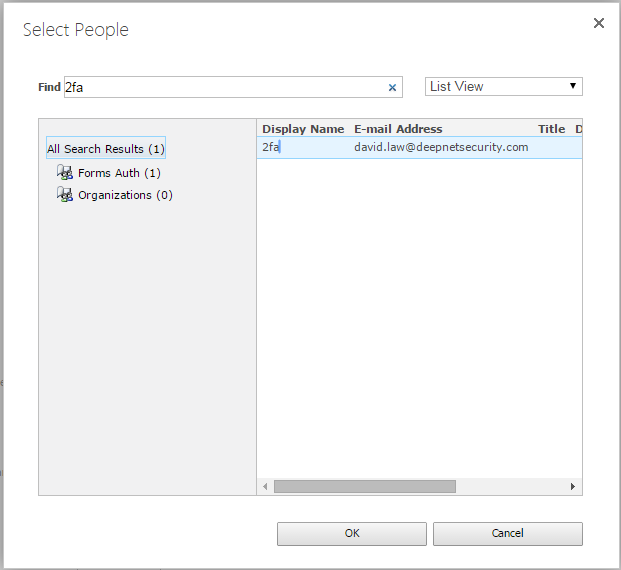Select the Organizations (0) label

click(125, 195)
